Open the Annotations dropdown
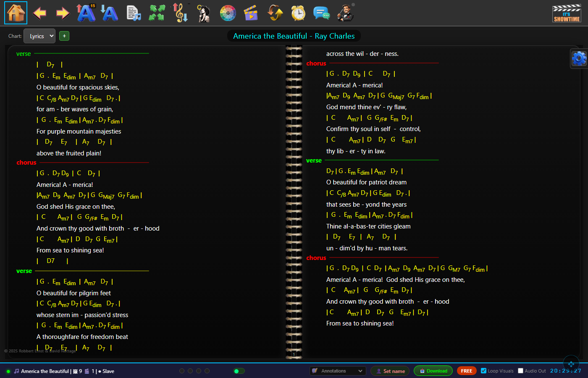Image resolution: width=588 pixels, height=378 pixels. point(337,371)
